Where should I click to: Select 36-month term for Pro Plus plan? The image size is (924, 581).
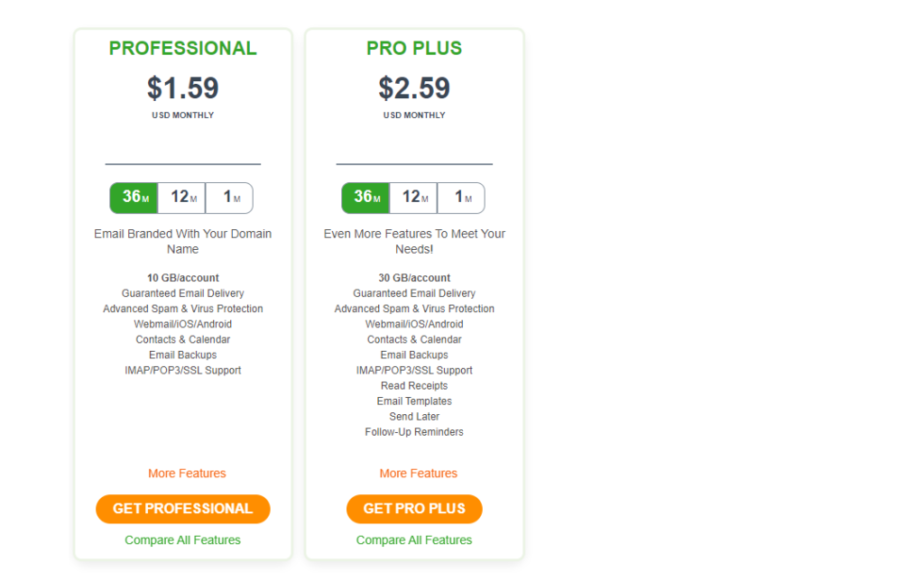pyautogui.click(x=365, y=198)
